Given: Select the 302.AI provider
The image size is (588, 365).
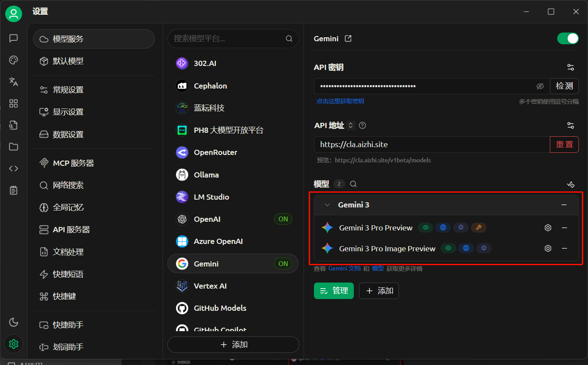Looking at the screenshot, I should [x=233, y=63].
